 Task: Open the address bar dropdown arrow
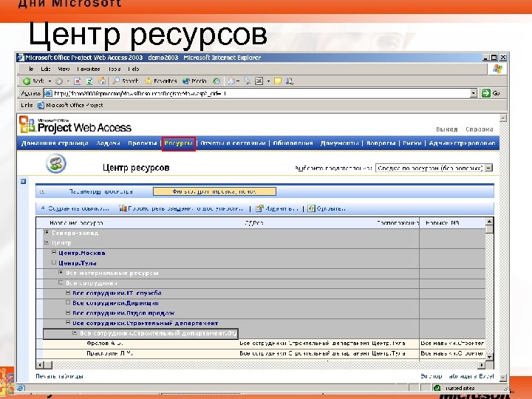[x=474, y=93]
